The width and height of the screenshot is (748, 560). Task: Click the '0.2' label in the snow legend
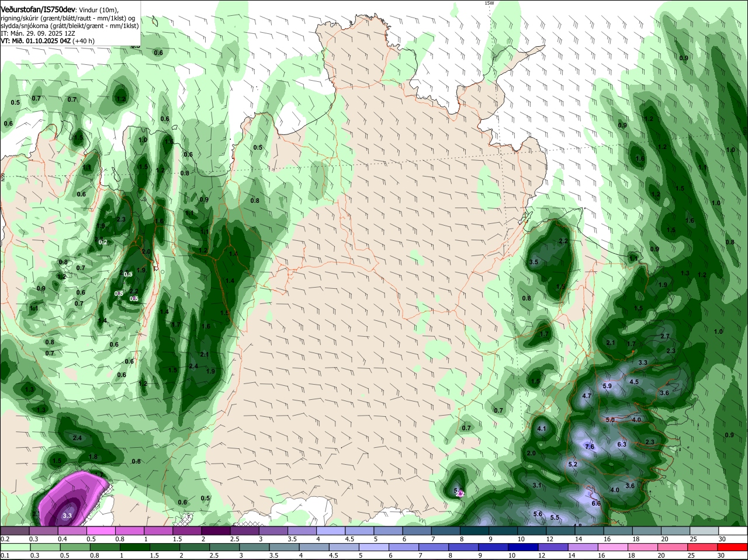pyautogui.click(x=5, y=539)
